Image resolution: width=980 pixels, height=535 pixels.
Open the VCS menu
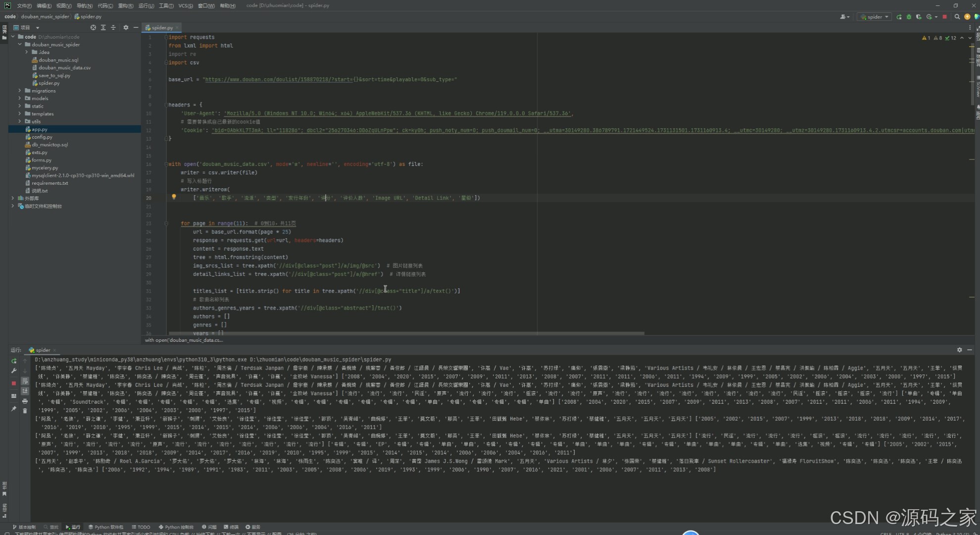[x=186, y=6]
